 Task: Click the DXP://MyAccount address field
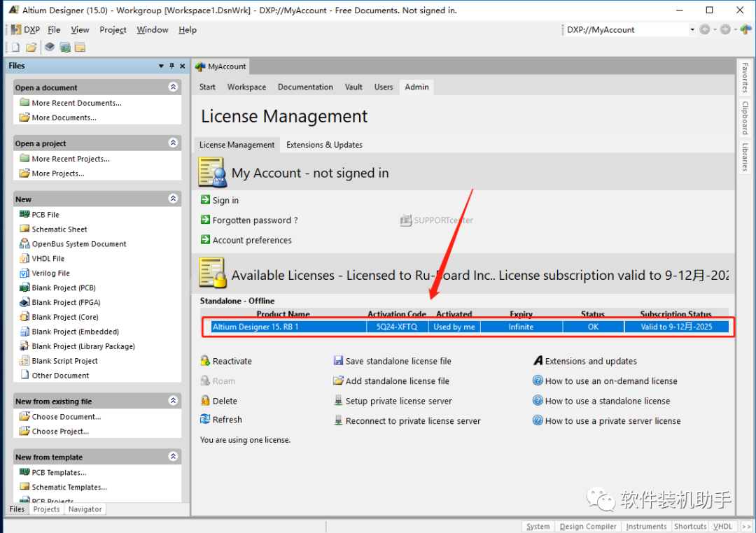[626, 30]
